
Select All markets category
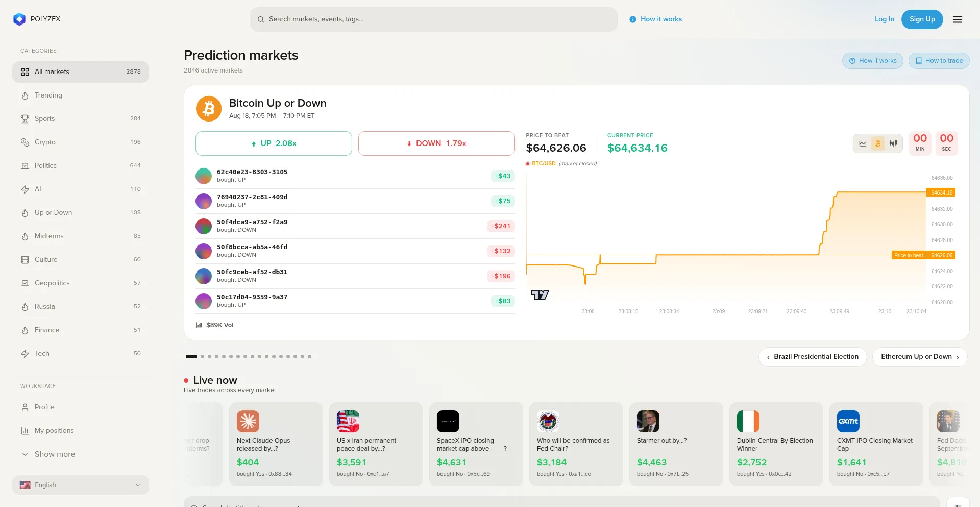point(81,72)
